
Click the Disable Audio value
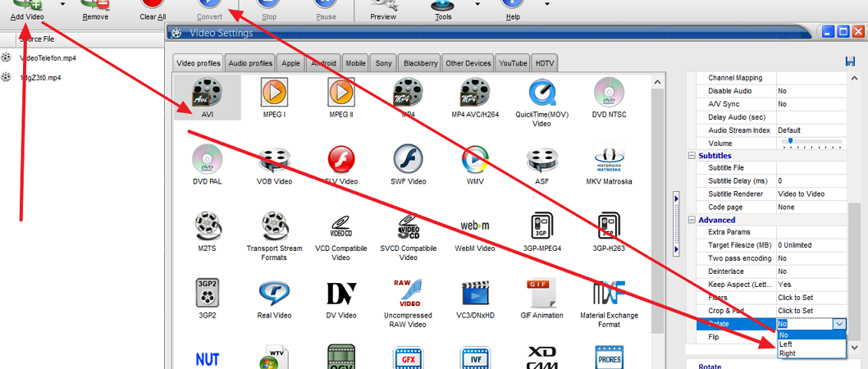coord(811,91)
